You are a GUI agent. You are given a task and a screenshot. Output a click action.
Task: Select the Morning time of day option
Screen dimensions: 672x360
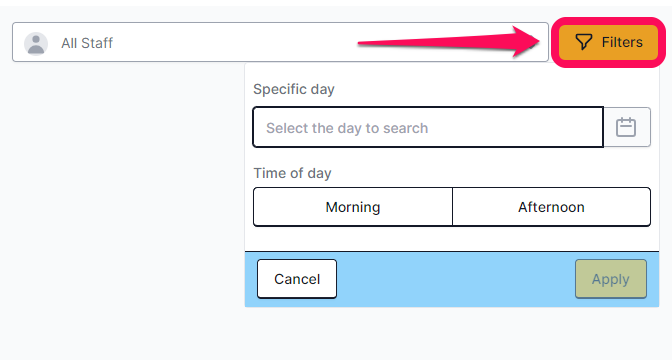[353, 207]
